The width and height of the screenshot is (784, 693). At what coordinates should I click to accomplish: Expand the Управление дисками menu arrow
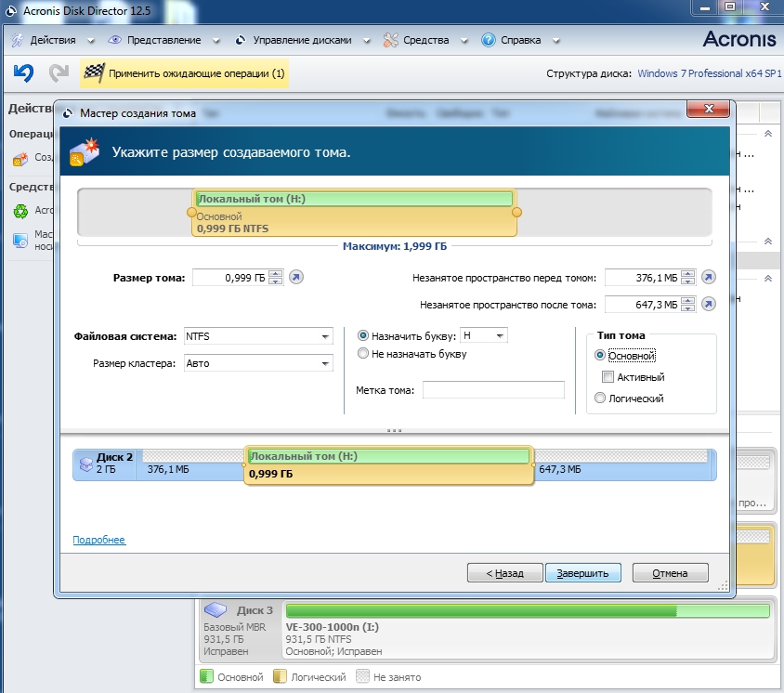click(367, 41)
